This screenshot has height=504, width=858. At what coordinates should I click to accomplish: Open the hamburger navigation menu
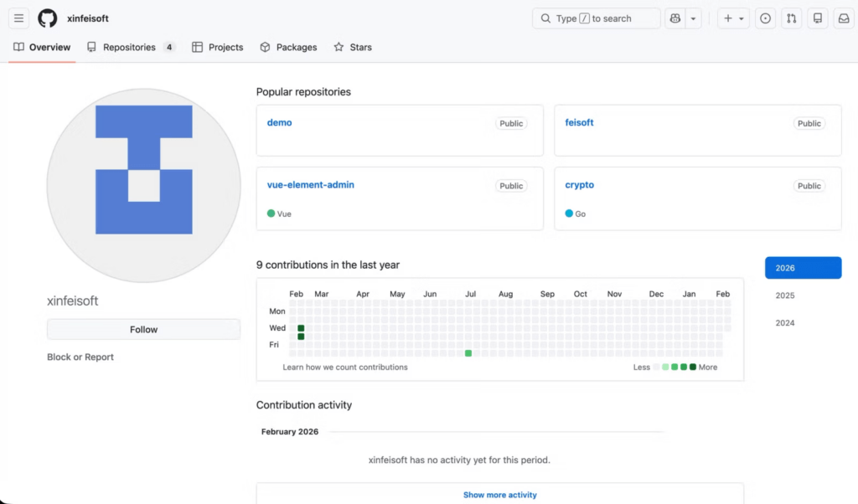point(18,18)
